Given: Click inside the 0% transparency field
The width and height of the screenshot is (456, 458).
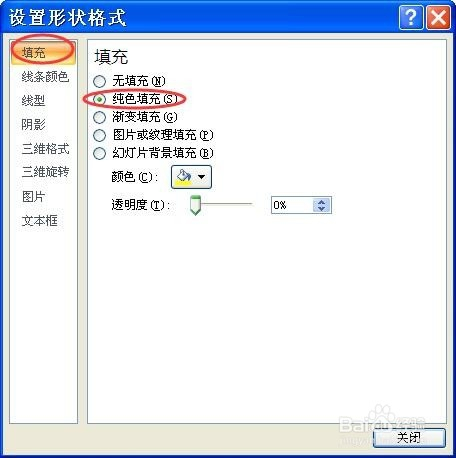Looking at the screenshot, I should [x=292, y=205].
